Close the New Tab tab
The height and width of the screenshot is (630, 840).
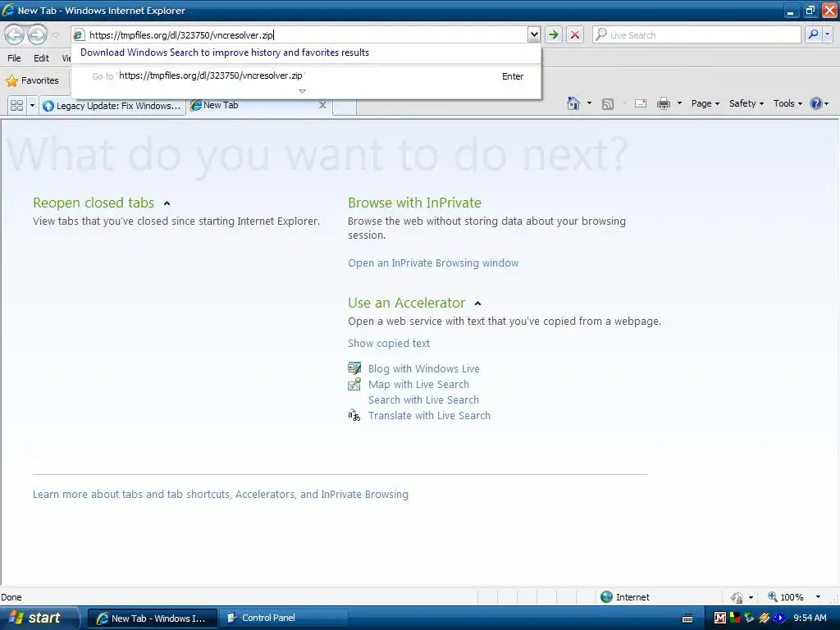click(x=322, y=105)
